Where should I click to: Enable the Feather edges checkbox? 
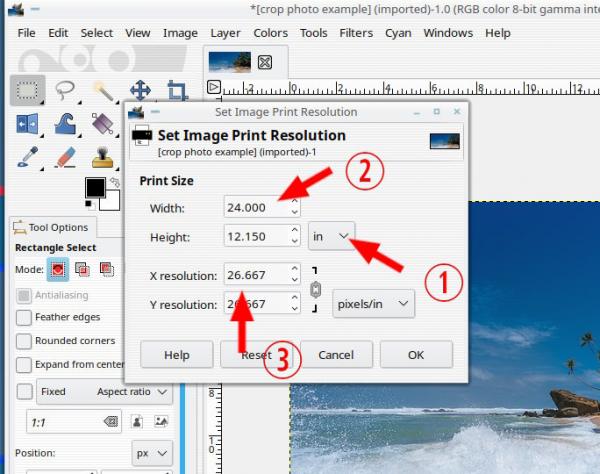pyautogui.click(x=24, y=318)
